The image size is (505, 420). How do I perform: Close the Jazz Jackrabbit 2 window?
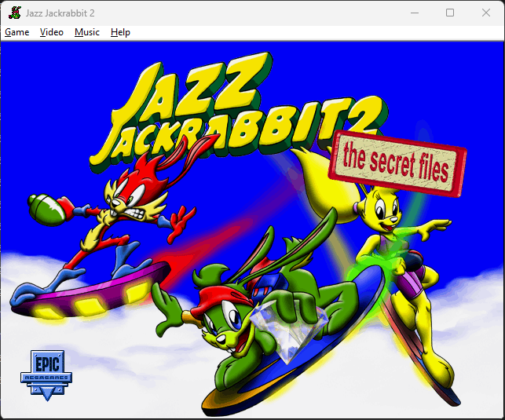pyautogui.click(x=486, y=13)
